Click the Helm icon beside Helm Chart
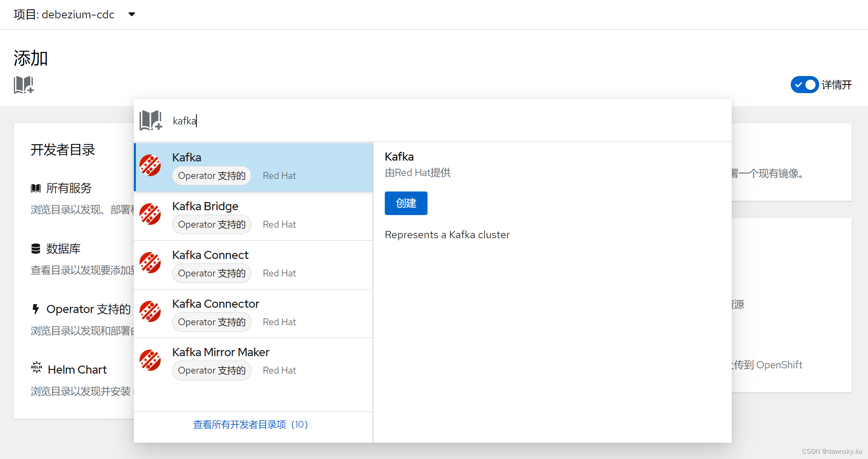This screenshot has width=868, height=459. point(37,367)
